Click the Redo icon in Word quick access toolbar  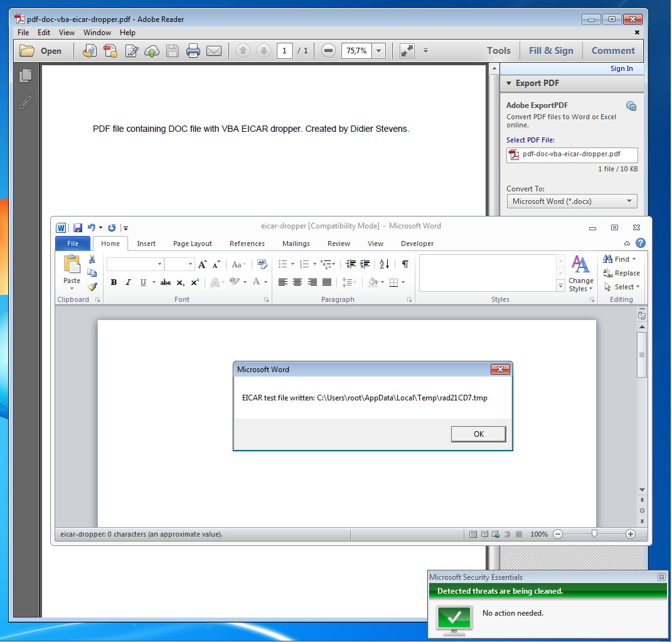(112, 228)
